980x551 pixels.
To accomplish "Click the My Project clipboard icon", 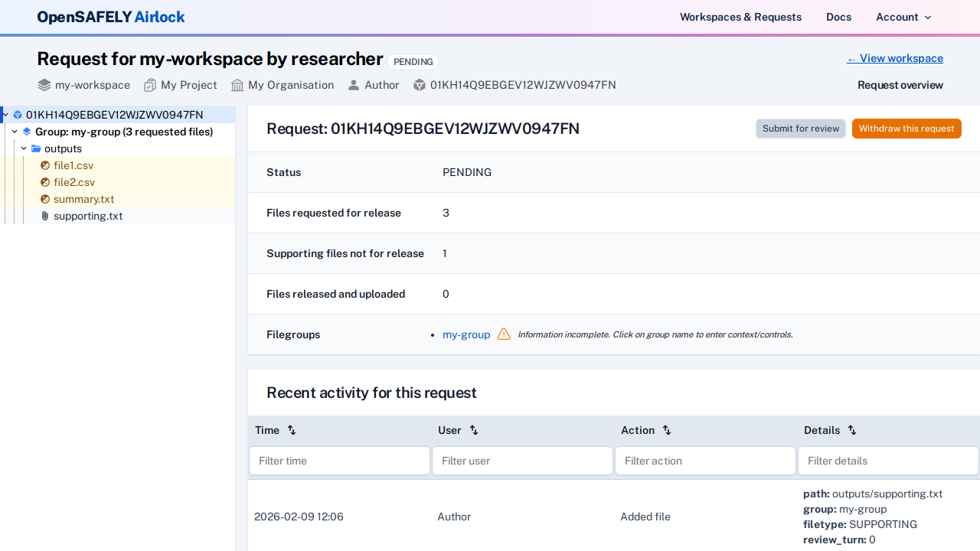I will pyautogui.click(x=150, y=85).
